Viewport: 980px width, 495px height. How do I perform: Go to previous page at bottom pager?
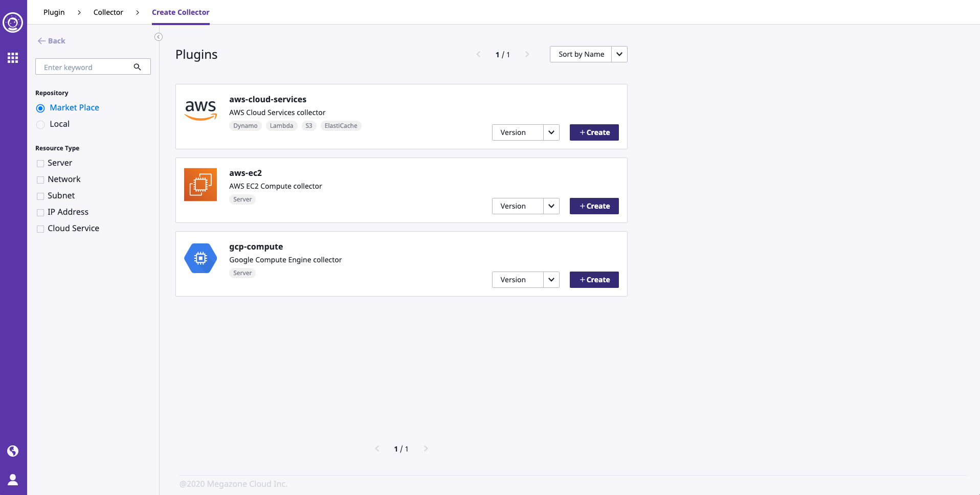click(377, 448)
